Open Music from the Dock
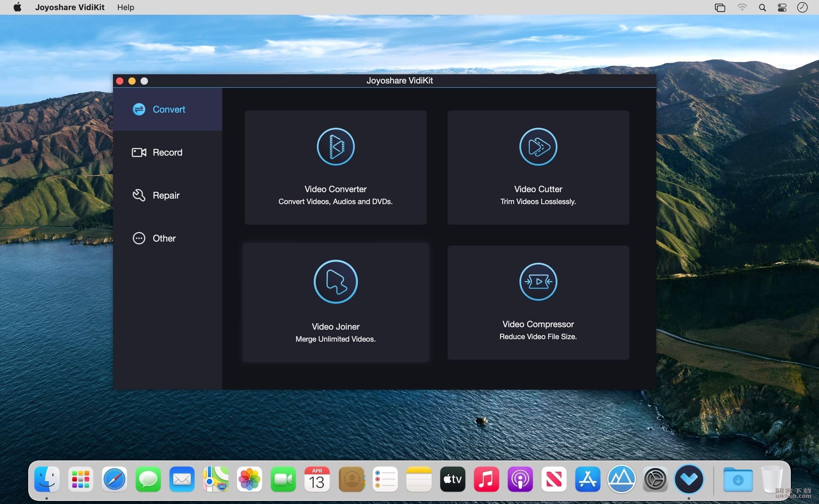 (x=486, y=479)
